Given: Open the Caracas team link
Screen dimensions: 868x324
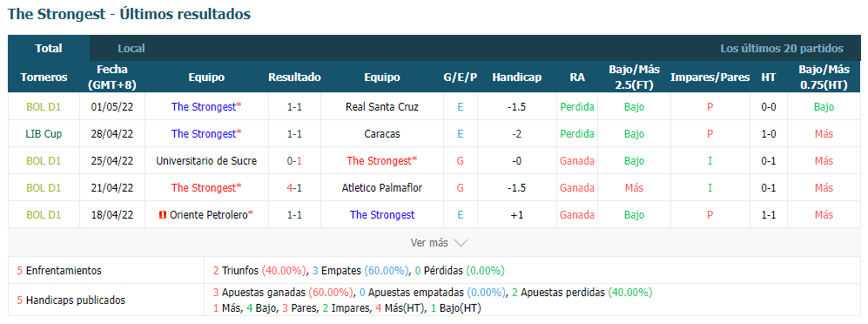Looking at the screenshot, I should point(382,133).
